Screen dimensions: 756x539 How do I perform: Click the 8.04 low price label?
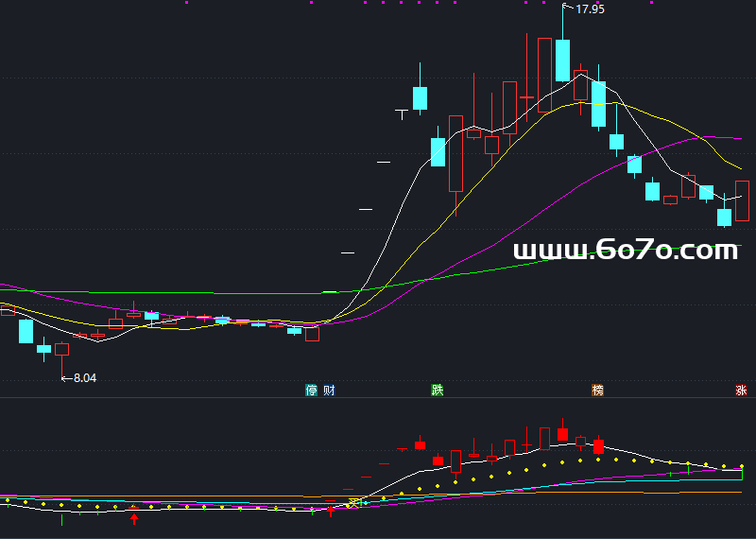coord(85,378)
